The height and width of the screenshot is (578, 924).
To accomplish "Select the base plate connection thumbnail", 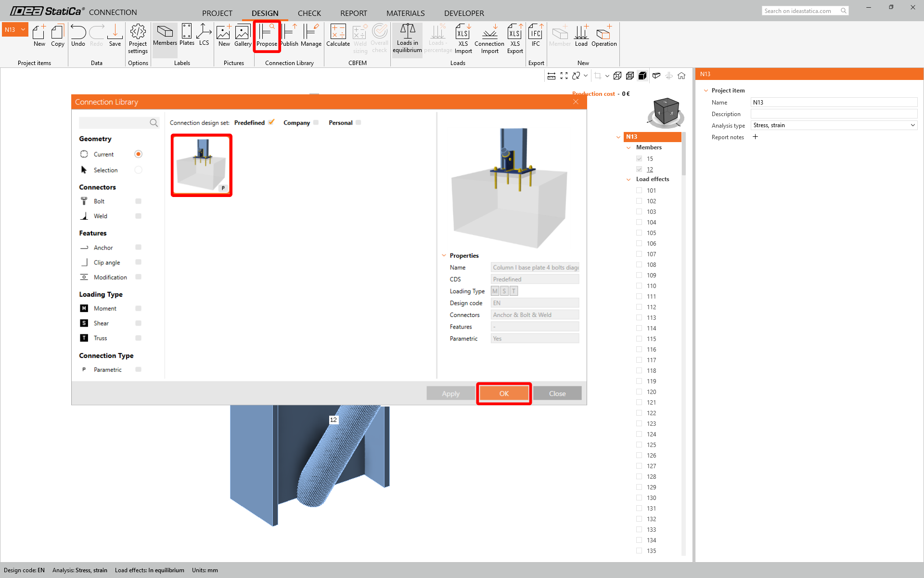I will 202,165.
